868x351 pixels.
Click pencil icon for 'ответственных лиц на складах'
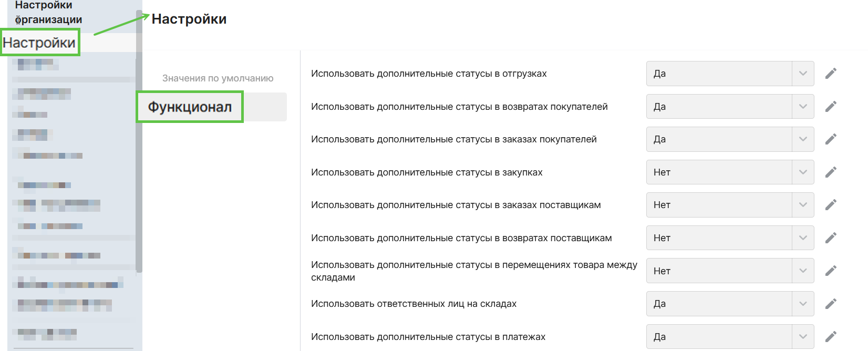pyautogui.click(x=831, y=304)
